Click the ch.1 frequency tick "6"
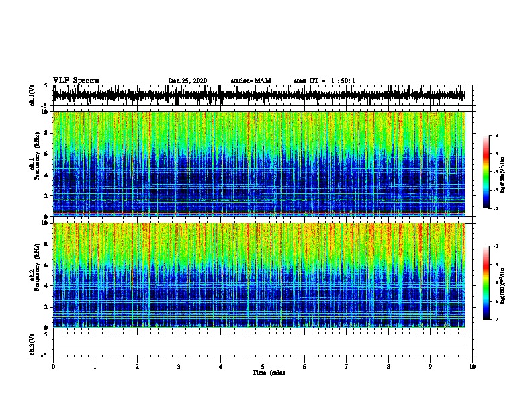Viewport: 532px width, 411px height. [x=48, y=154]
